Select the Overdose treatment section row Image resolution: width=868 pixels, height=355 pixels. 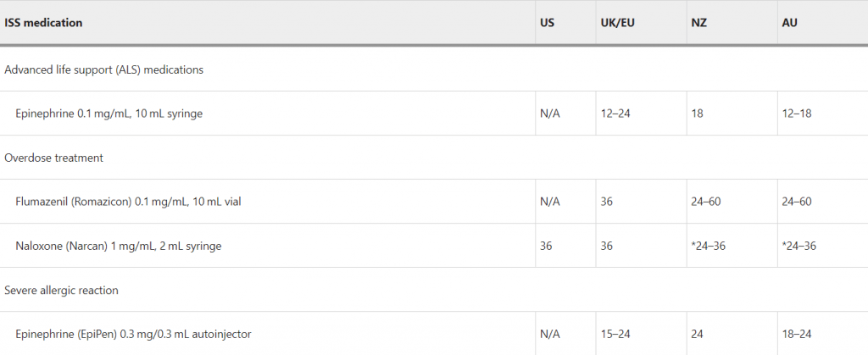tap(53, 158)
